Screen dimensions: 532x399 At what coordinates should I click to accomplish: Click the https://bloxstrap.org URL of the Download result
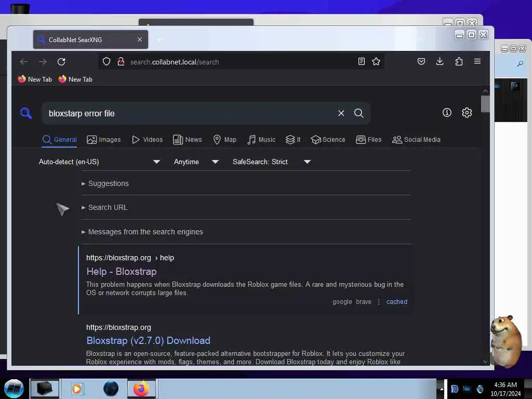pos(118,327)
